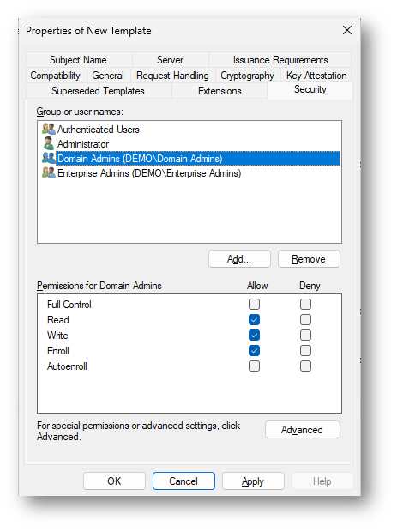
Task: Close the Properties dialog with X
Action: tap(346, 30)
